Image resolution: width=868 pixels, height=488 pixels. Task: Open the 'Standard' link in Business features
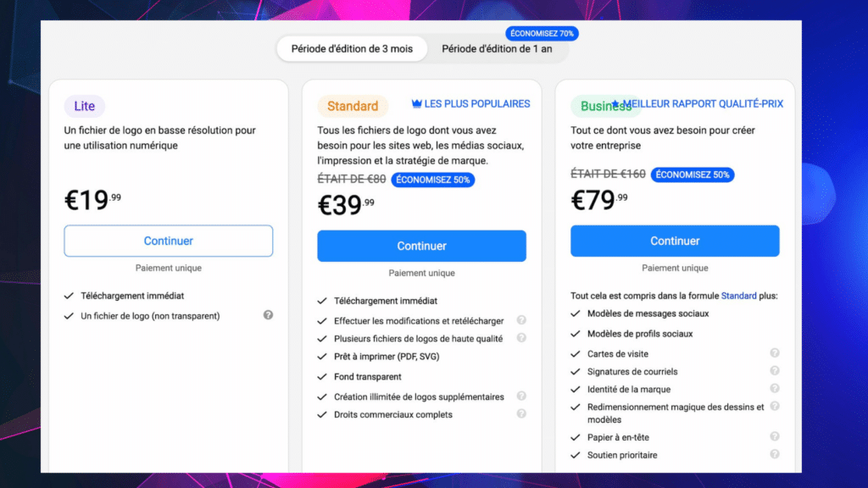[x=738, y=296]
